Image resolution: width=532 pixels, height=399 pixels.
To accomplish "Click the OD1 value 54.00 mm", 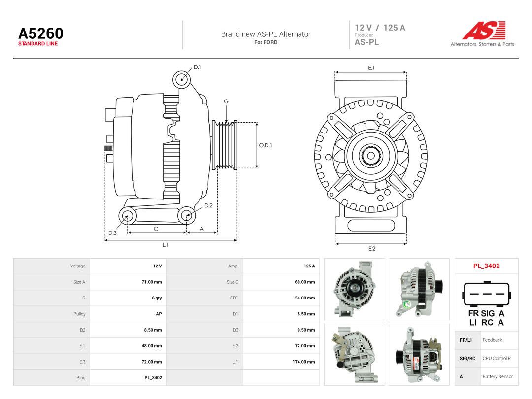I will 305,298.
